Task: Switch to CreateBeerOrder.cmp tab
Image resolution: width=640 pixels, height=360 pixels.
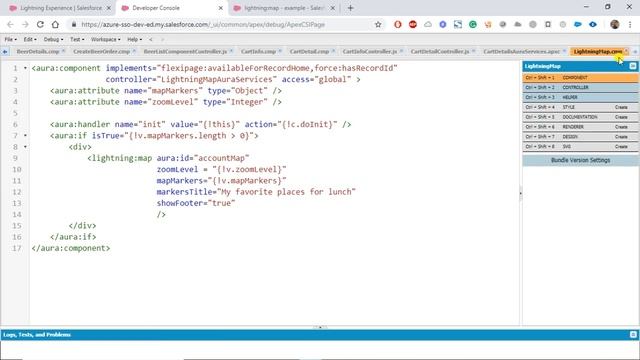Action: (101, 51)
